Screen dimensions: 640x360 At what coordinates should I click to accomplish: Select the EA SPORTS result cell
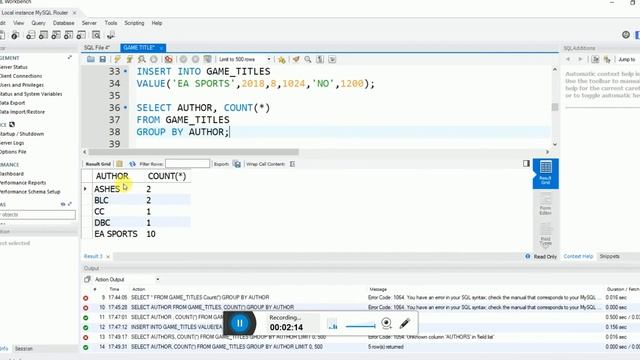116,234
